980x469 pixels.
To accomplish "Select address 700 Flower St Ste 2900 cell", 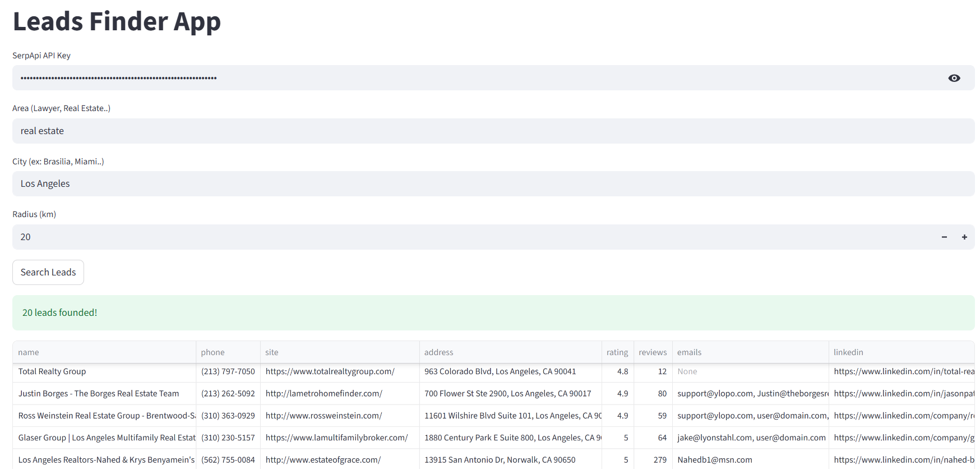I will point(510,394).
